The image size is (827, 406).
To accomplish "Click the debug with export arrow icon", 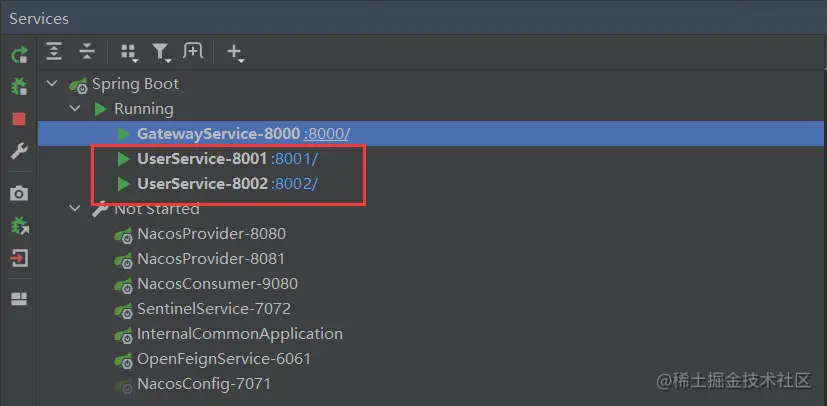I will (x=19, y=226).
